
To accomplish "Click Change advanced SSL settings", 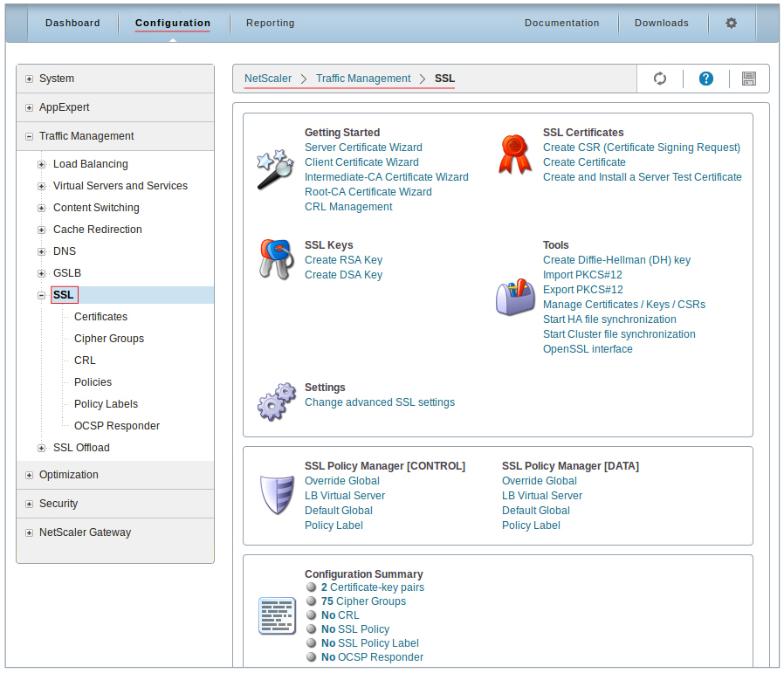I will 380,402.
